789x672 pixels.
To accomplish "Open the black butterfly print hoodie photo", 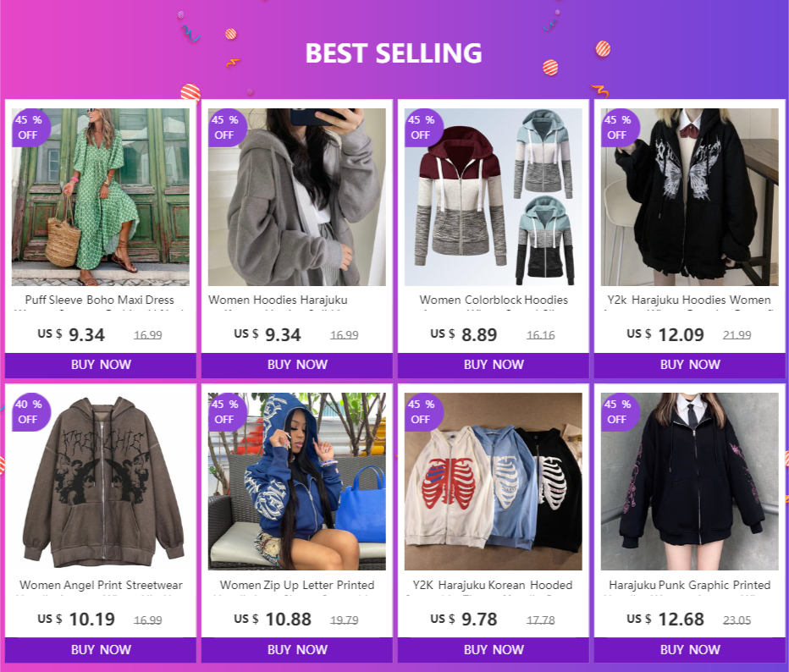I will coord(690,197).
